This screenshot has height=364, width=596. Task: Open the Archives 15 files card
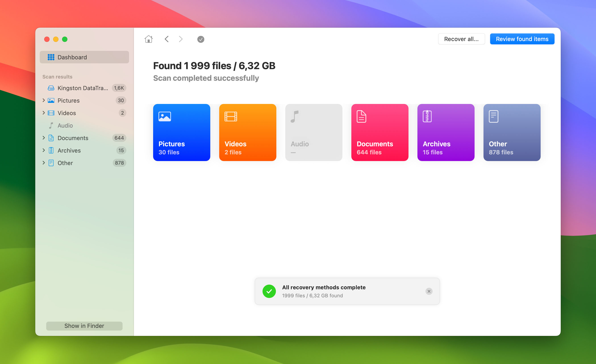click(446, 132)
